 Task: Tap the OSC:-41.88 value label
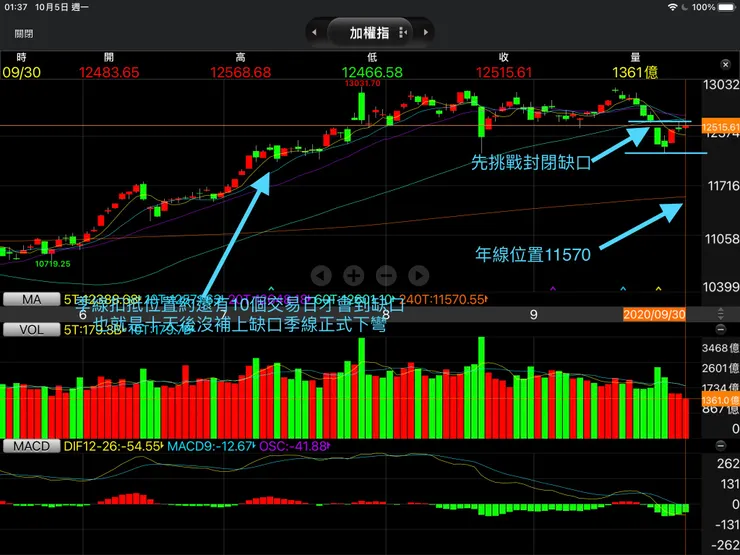coord(293,446)
